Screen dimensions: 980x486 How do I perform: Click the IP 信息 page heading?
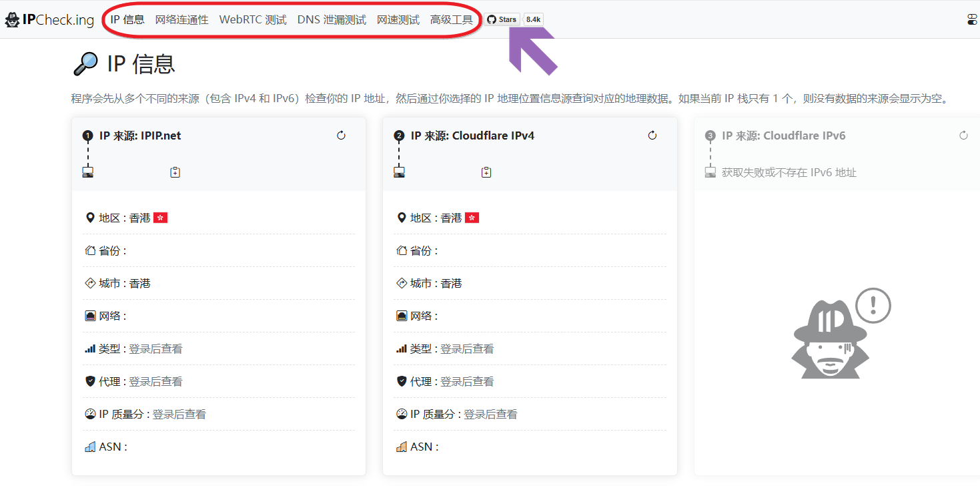[x=141, y=64]
